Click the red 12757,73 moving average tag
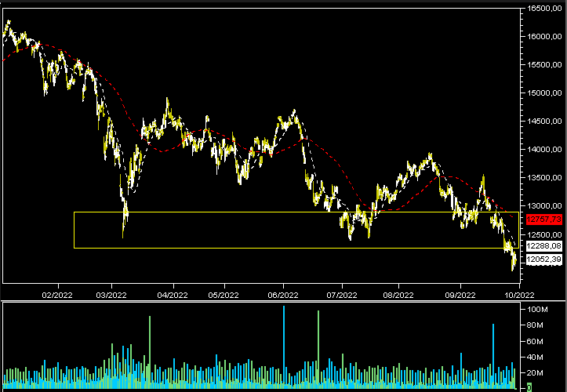 tap(544, 220)
